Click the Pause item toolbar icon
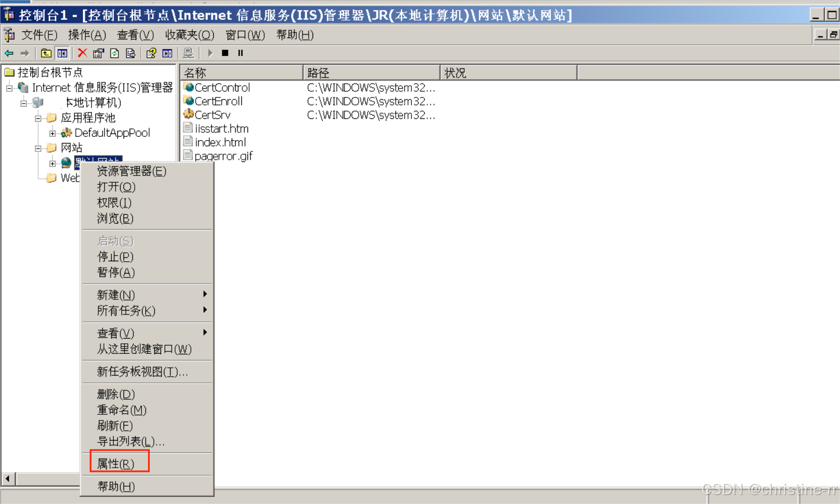Viewport: 840px width, 504px height. pos(241,53)
